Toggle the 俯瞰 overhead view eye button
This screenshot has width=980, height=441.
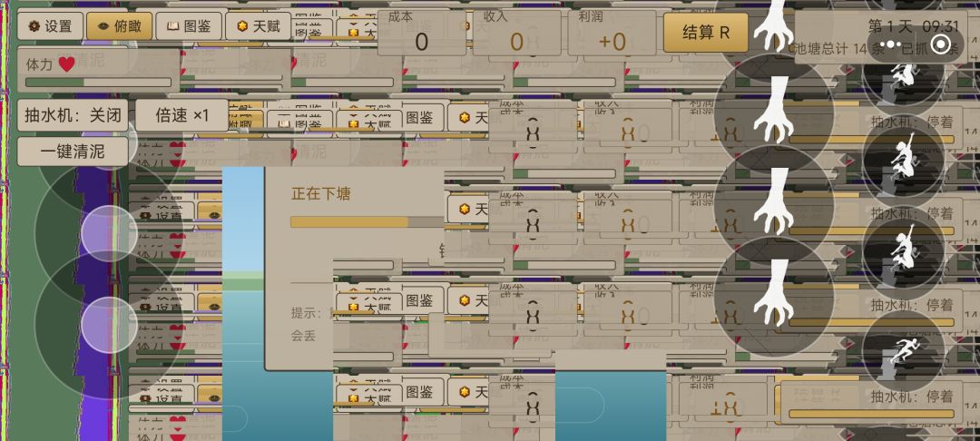click(x=120, y=26)
